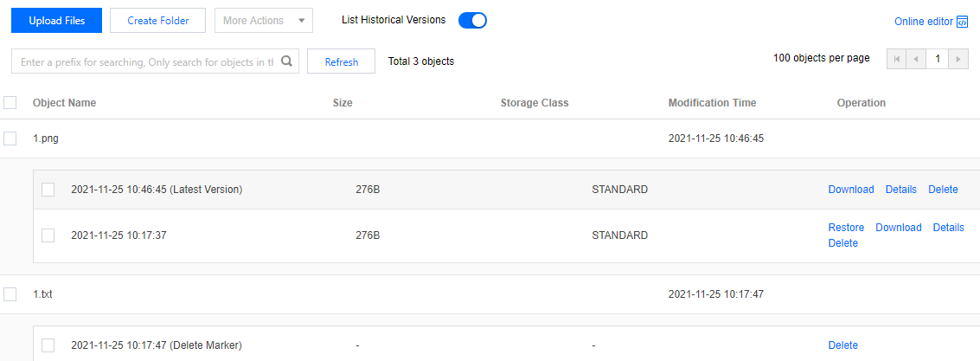Go to first page arrow icon
The width and height of the screenshot is (980, 361).
coord(896,60)
